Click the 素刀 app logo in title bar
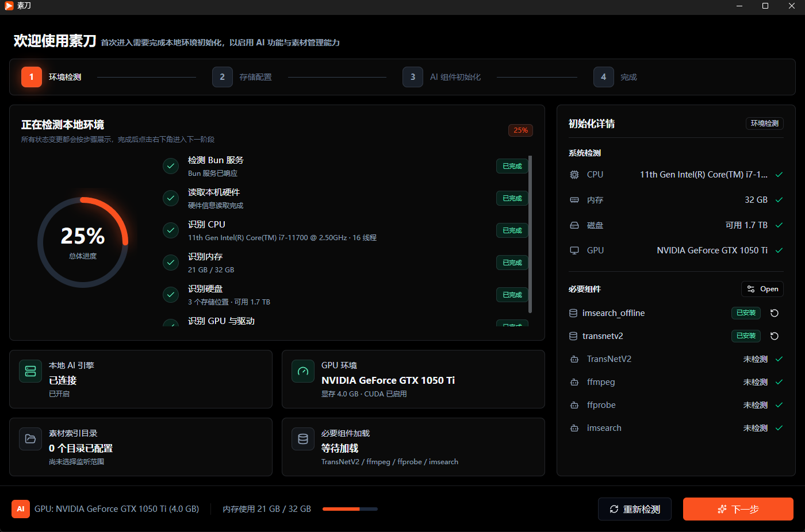The height and width of the screenshot is (532, 805). point(9,6)
